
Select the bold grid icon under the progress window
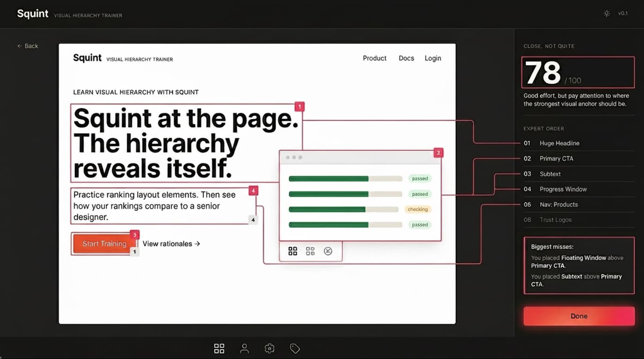coord(293,251)
